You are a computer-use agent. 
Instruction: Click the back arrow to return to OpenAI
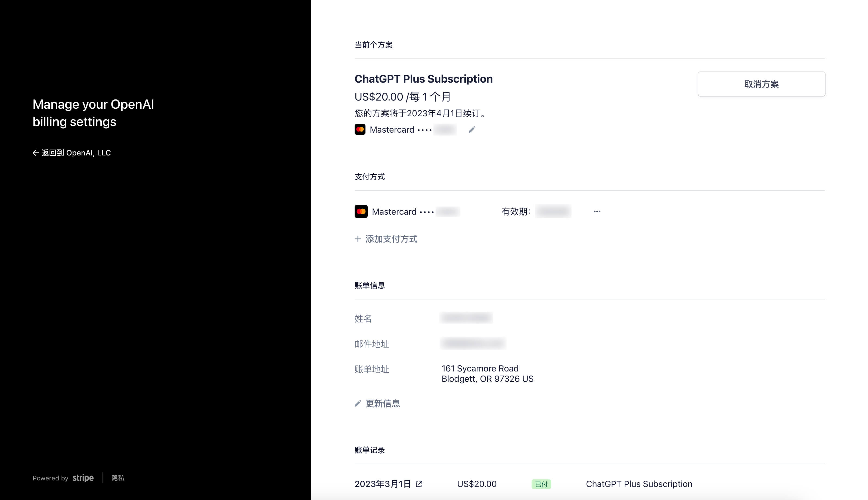(35, 153)
